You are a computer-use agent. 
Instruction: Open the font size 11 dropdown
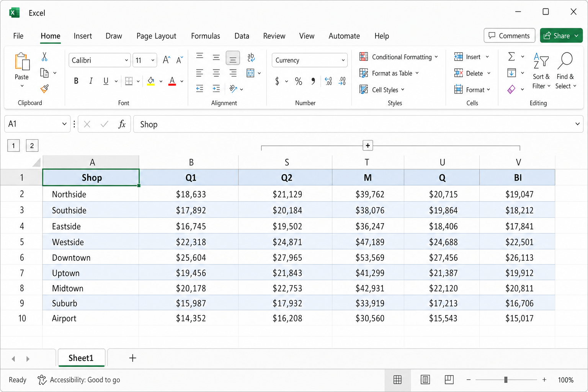point(153,60)
